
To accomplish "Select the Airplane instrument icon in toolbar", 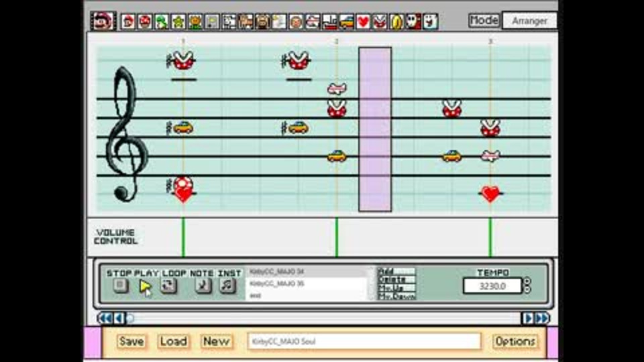I will click(313, 21).
